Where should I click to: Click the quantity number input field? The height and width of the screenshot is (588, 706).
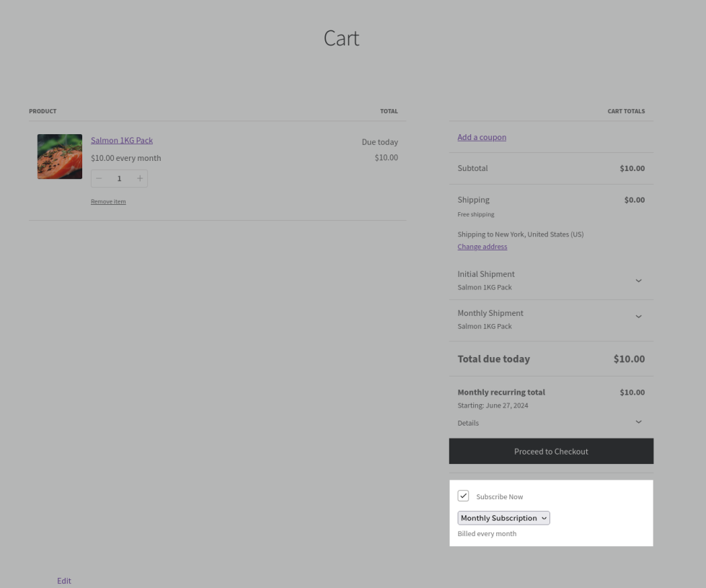pos(120,178)
